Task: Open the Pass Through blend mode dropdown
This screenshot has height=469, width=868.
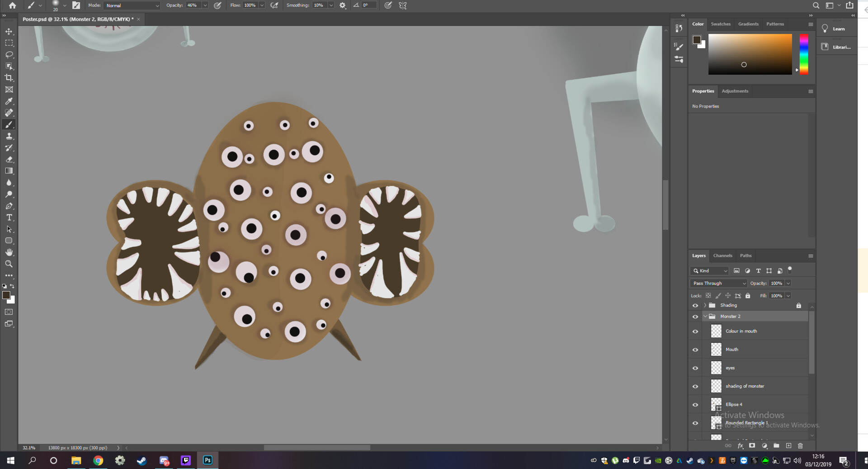Action: click(x=718, y=283)
